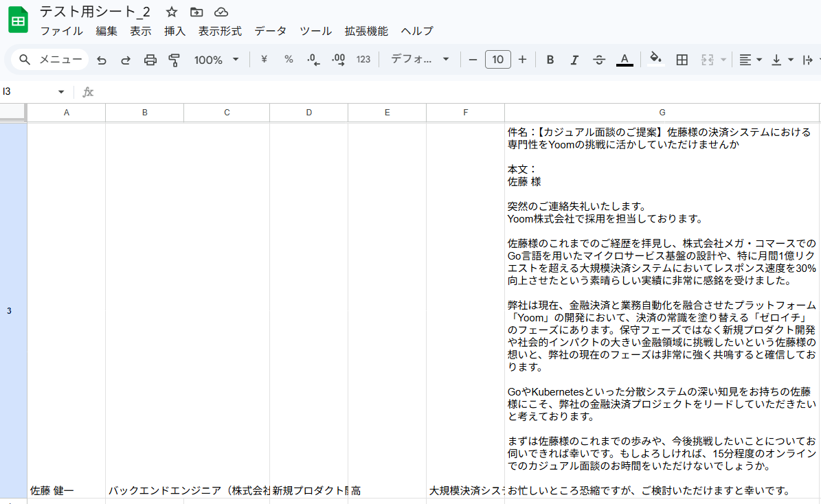Select cell containing 佐藤 健一
Image resolution: width=821 pixels, height=504 pixels.
point(67,310)
